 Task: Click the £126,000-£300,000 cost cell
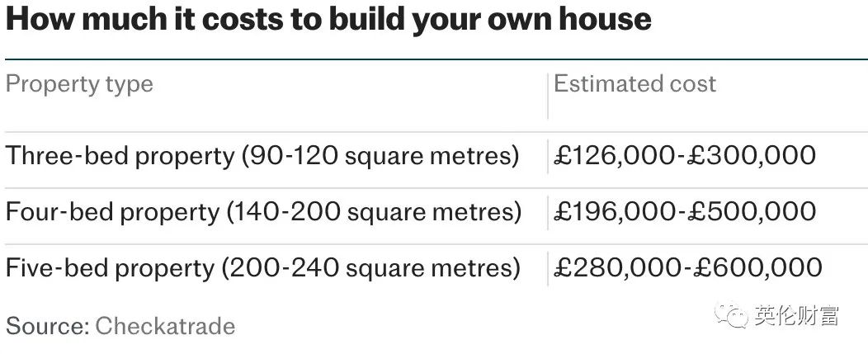pyautogui.click(x=684, y=155)
